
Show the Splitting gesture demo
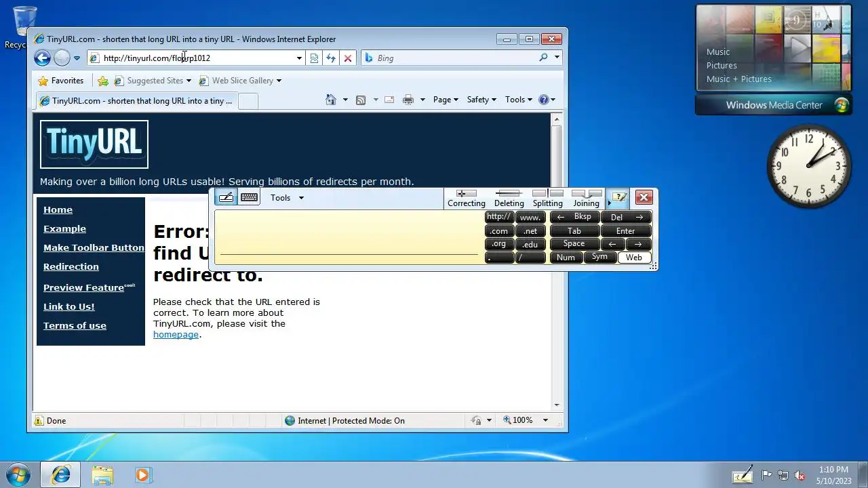[x=548, y=199]
